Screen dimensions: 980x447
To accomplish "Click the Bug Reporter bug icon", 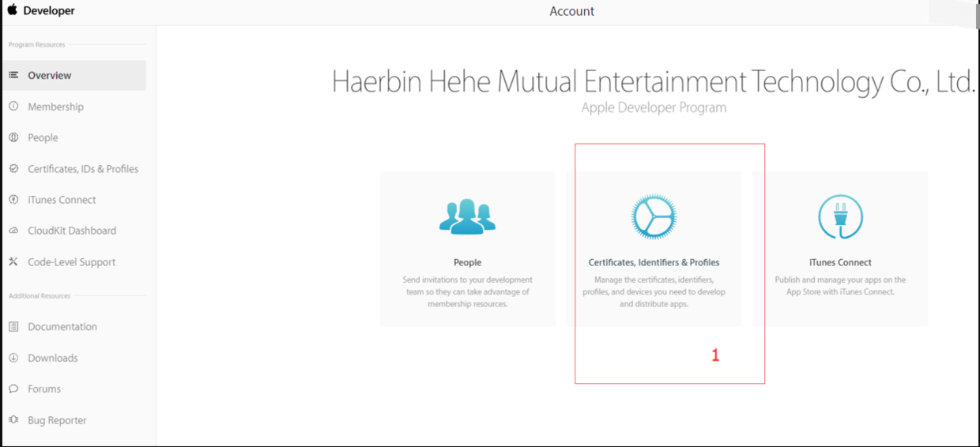I will 13,420.
